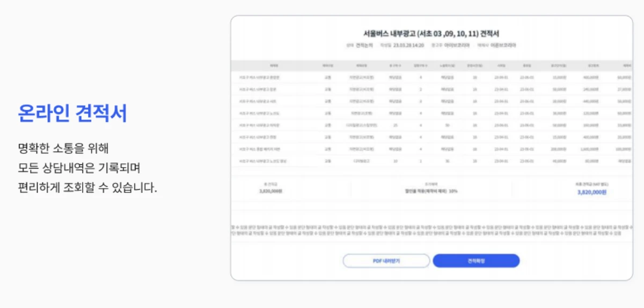Image resolution: width=644 pixels, height=308 pixels.
Task: Click the creation date 23.03.28 14:20
Action: tap(409, 46)
